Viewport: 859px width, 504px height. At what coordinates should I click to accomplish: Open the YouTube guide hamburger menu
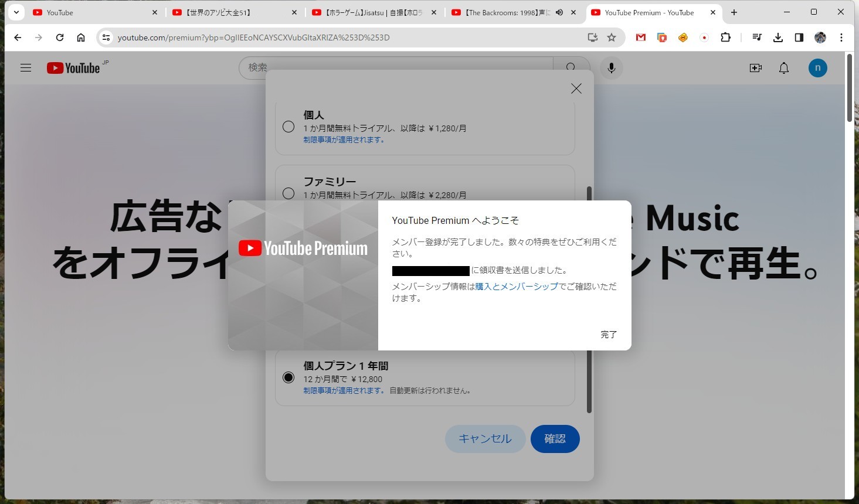[x=26, y=68]
